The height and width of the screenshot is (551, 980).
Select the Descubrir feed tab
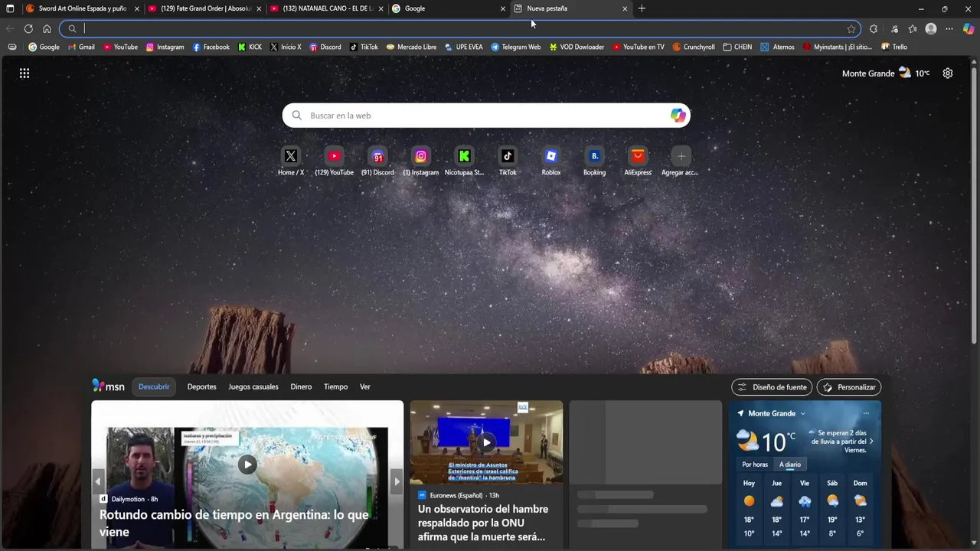click(x=154, y=386)
